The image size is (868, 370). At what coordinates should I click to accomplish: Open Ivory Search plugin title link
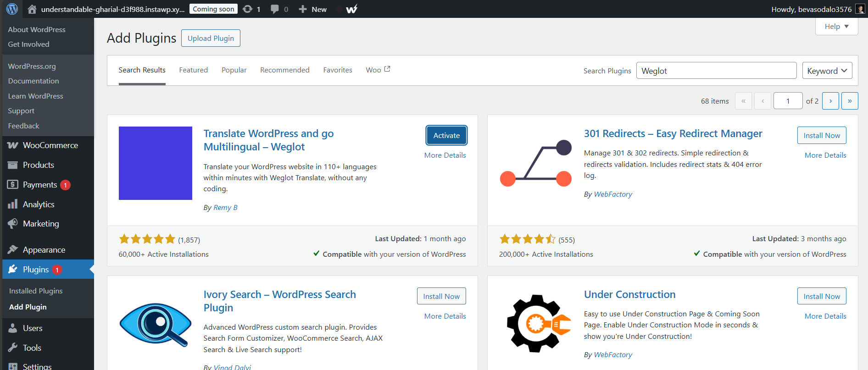280,301
